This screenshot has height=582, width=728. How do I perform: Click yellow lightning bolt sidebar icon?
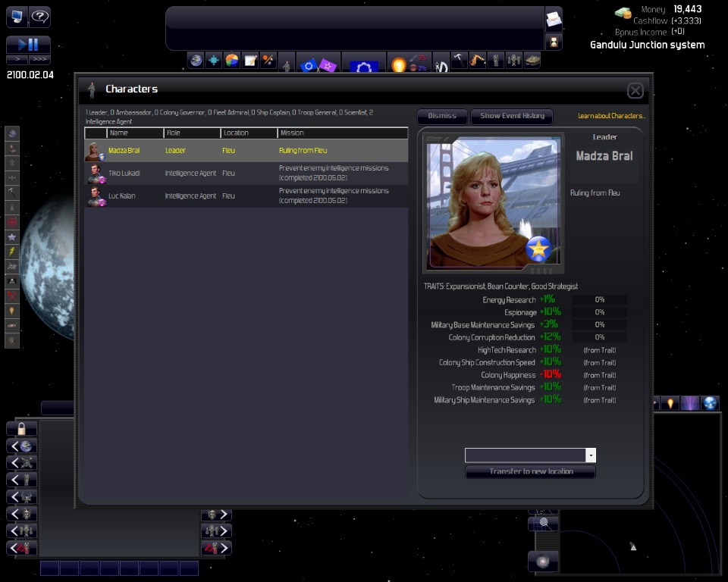pos(12,252)
